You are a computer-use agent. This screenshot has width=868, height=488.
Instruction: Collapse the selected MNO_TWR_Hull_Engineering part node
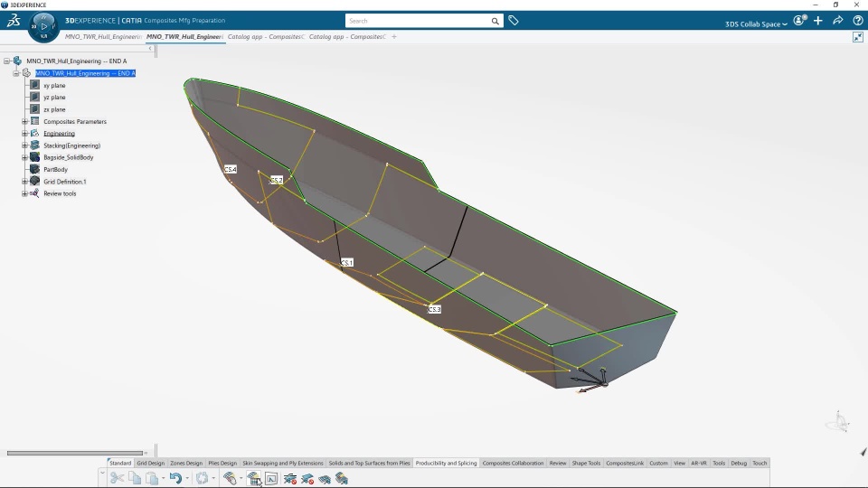(x=16, y=73)
